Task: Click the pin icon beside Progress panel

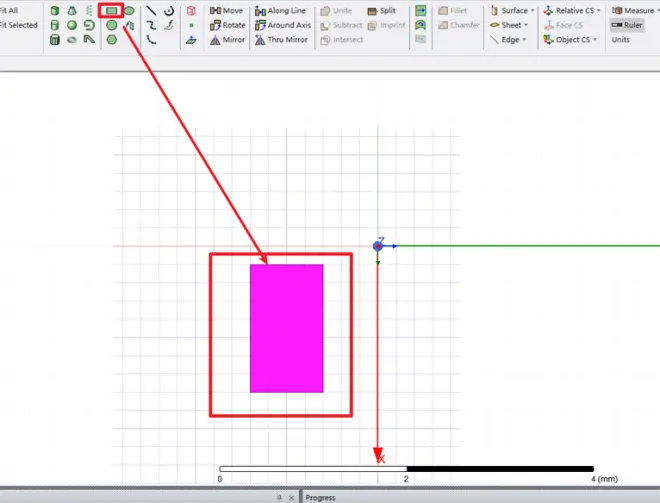Action: [x=279, y=498]
